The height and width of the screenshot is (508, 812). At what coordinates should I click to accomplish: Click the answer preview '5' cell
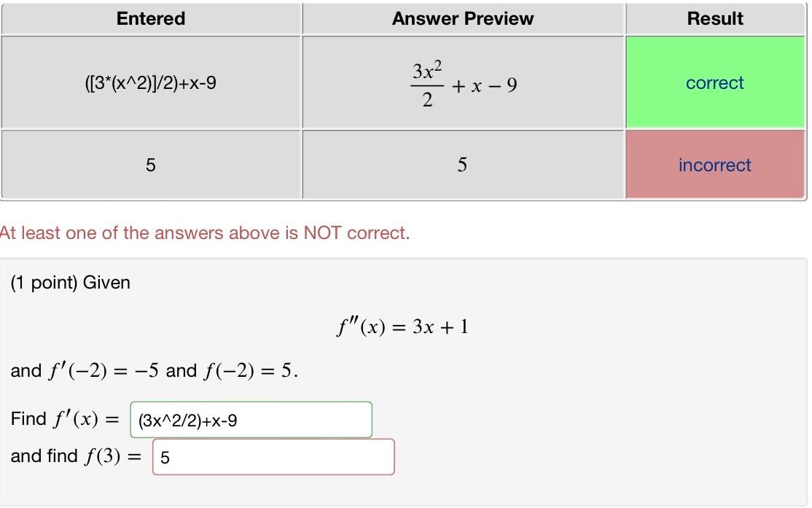[x=462, y=165]
